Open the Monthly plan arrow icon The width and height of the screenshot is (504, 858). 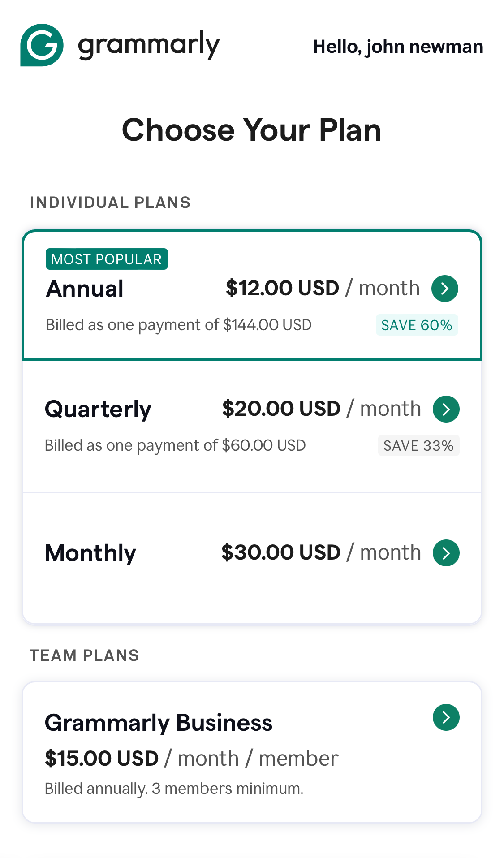pyautogui.click(x=446, y=553)
